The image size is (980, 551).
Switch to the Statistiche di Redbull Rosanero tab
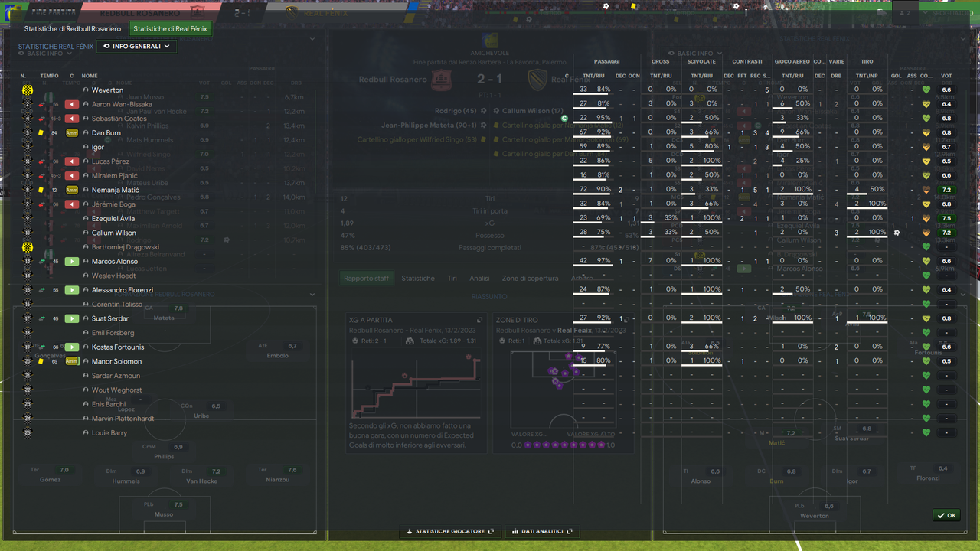coord(73,29)
